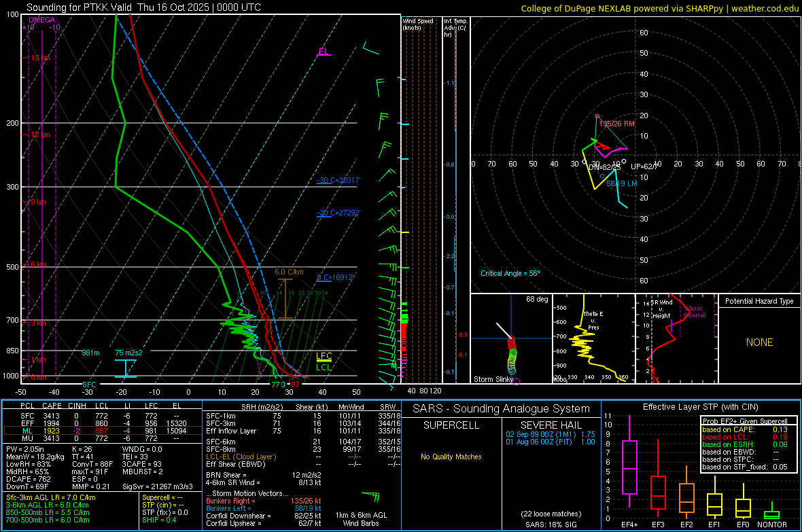Click the Theta-E v. Pres label
This screenshot has width=802, height=532.
coord(593,320)
